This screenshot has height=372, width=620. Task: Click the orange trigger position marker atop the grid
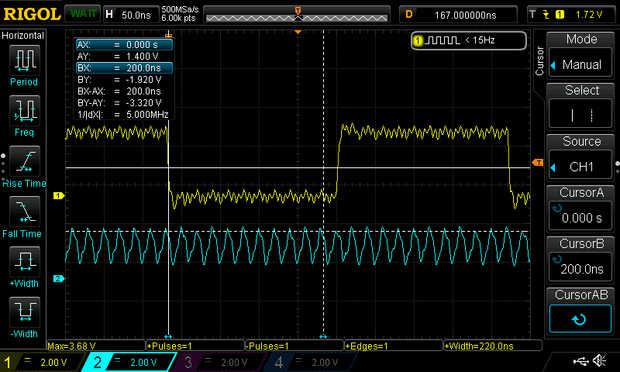(x=298, y=32)
